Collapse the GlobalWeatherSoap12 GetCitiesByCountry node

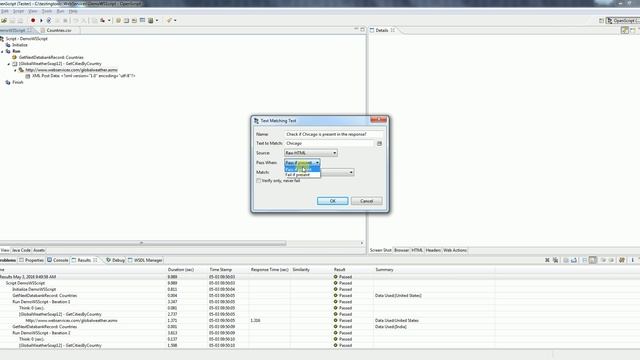(x=9, y=64)
